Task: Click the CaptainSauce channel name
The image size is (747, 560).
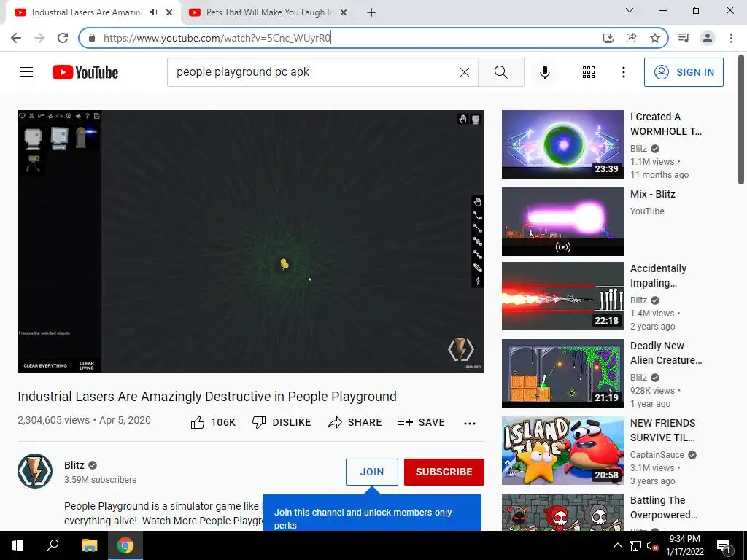Action: pos(657,455)
